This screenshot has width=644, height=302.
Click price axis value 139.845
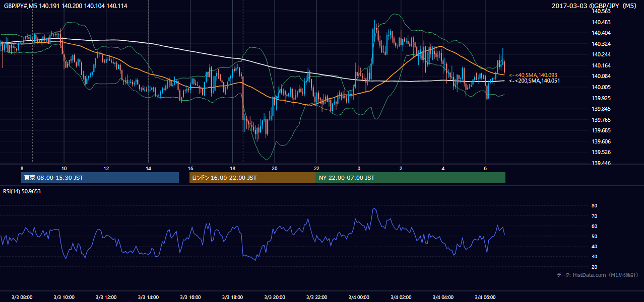click(601, 109)
